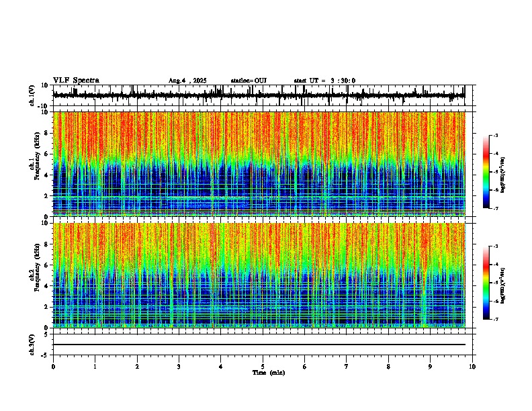Select the ch.1 colorbar 'log(PSD)' unit label

tap(503, 175)
